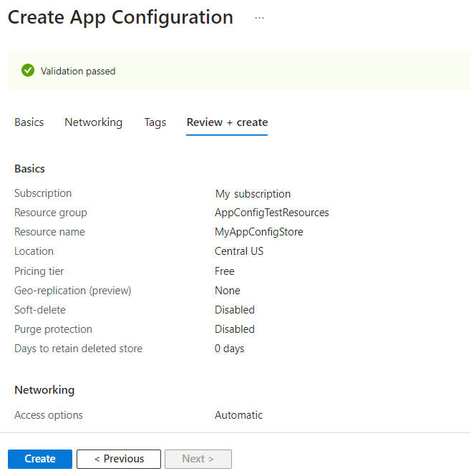Click the greyed-out Next button

coord(198,459)
